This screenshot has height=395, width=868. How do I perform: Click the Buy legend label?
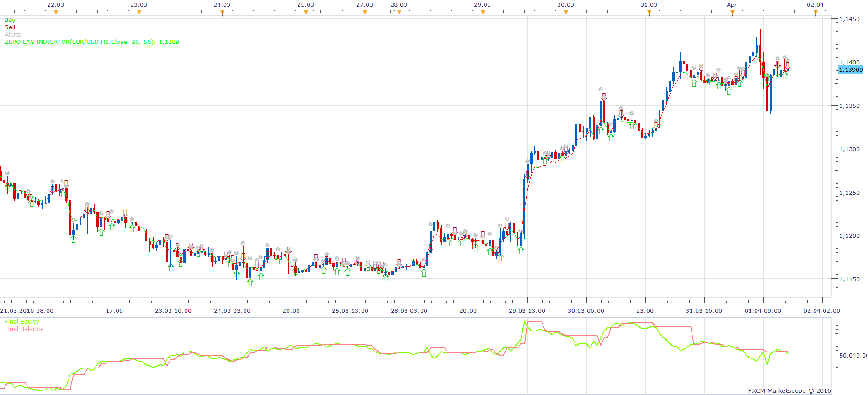(x=10, y=20)
